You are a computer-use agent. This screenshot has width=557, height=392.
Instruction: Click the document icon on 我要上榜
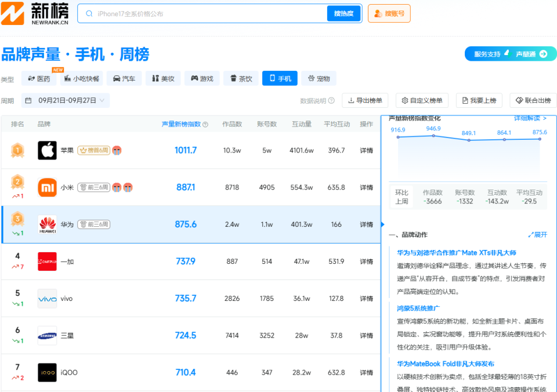[463, 100]
